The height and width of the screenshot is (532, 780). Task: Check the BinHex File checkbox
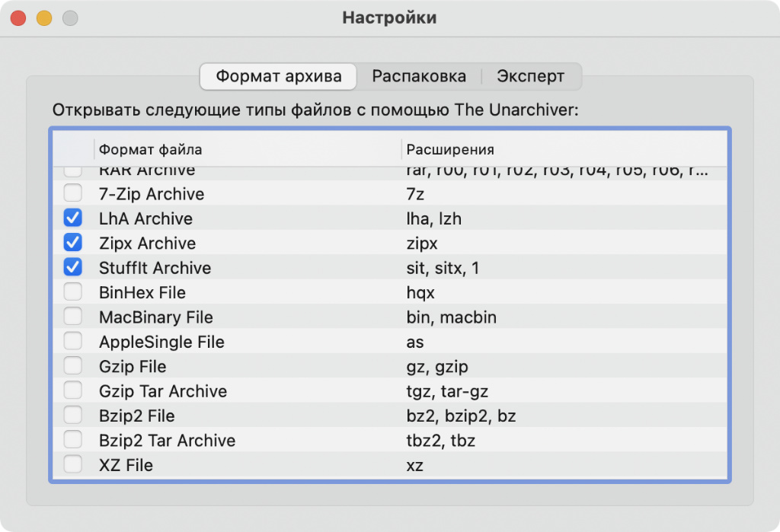tap(73, 292)
